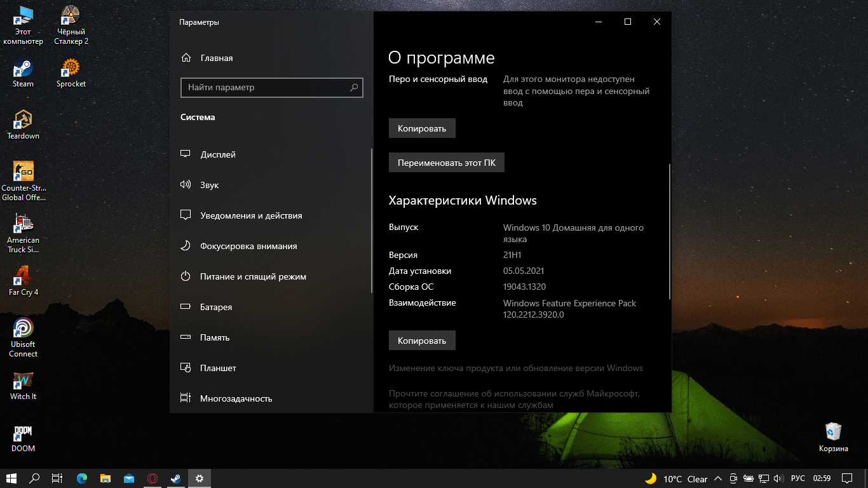Viewport: 868px width, 488px height.
Task: Click the Найти параметр search field
Action: pos(271,88)
